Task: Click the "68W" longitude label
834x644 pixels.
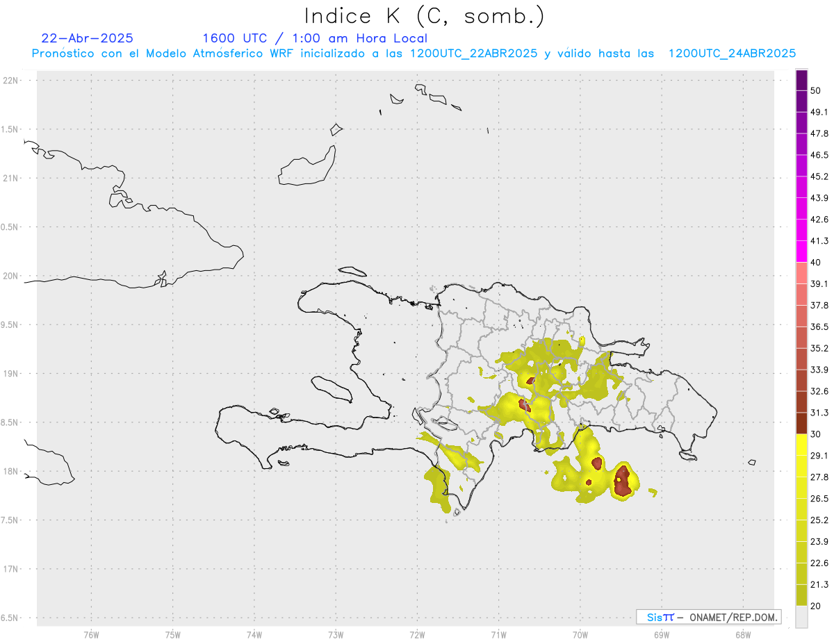Action: [x=743, y=634]
